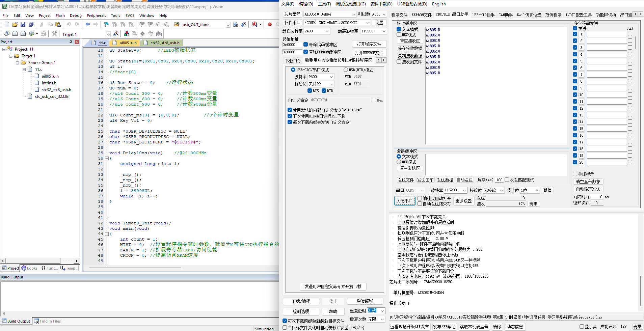Enable the 接收到文件 checkbox
The width and height of the screenshot is (644, 331).
[x=399, y=62]
